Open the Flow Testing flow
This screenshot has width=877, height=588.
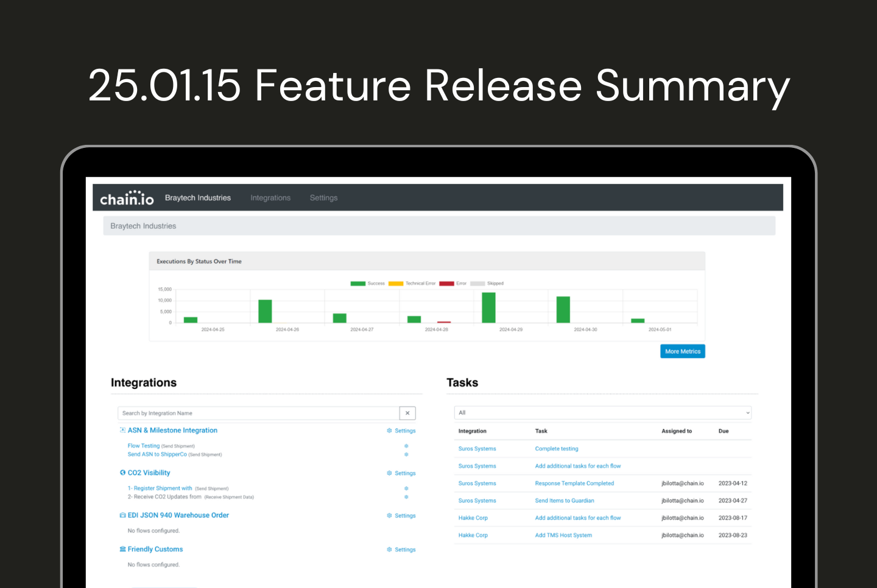point(144,446)
